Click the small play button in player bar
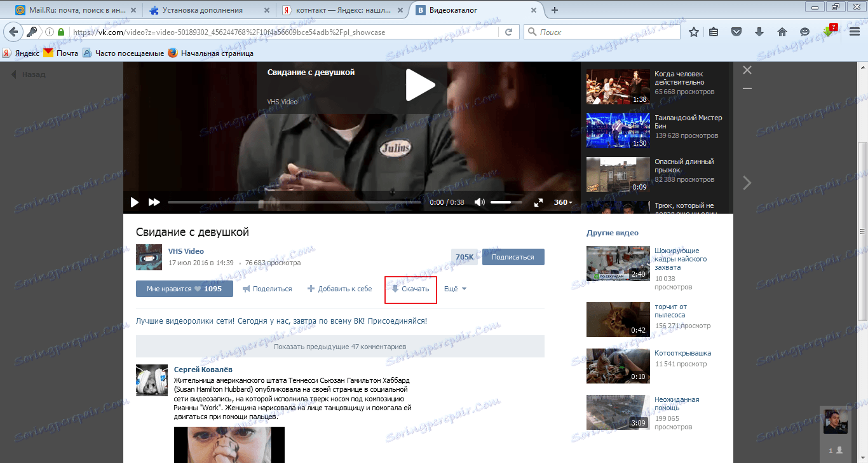This screenshot has height=463, width=868. tap(134, 202)
